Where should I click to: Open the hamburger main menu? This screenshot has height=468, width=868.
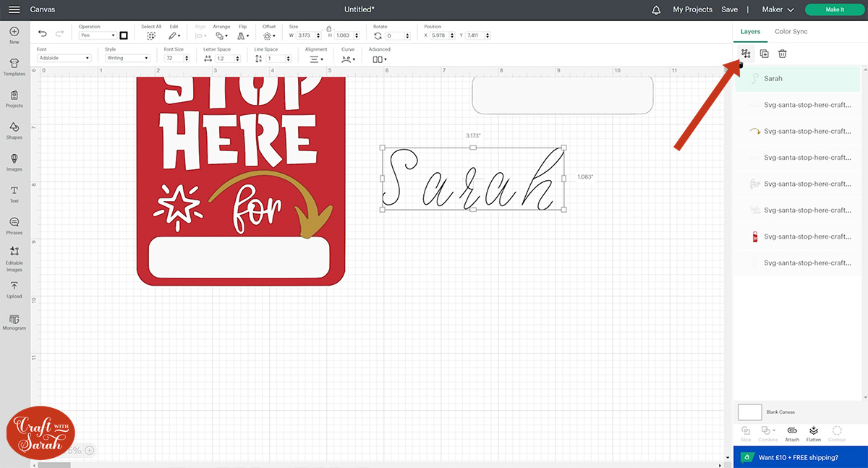pos(14,9)
